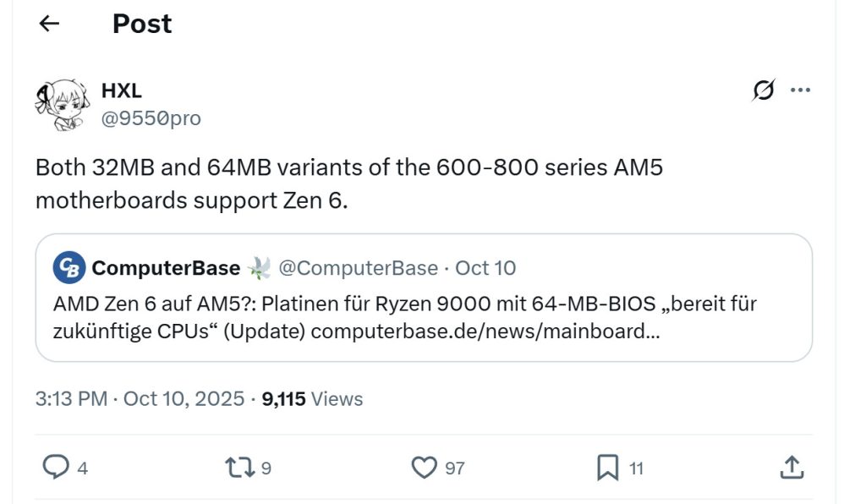Click the reply speech bubble icon
This screenshot has width=866, height=504.
56,467
